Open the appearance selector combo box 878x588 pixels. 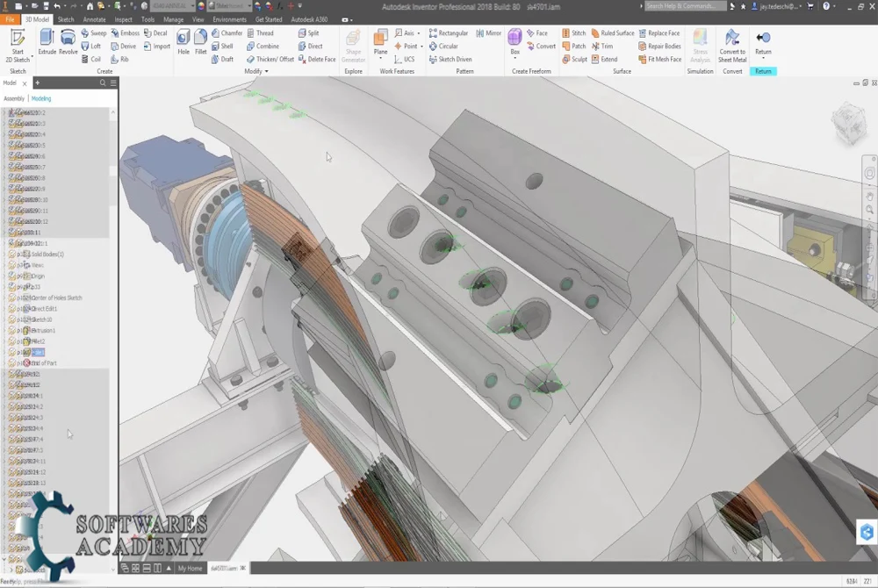230,6
